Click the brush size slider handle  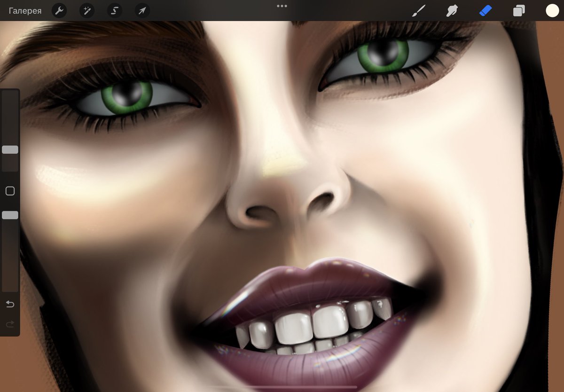(x=10, y=149)
